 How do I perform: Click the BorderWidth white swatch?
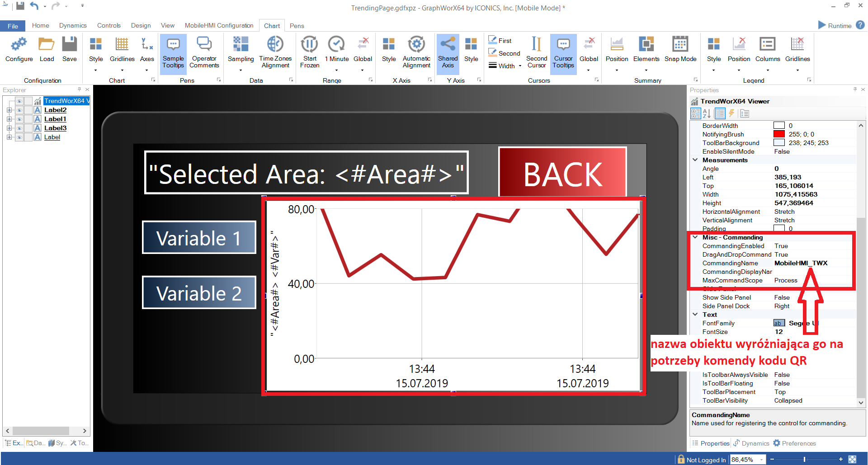pyautogui.click(x=779, y=126)
